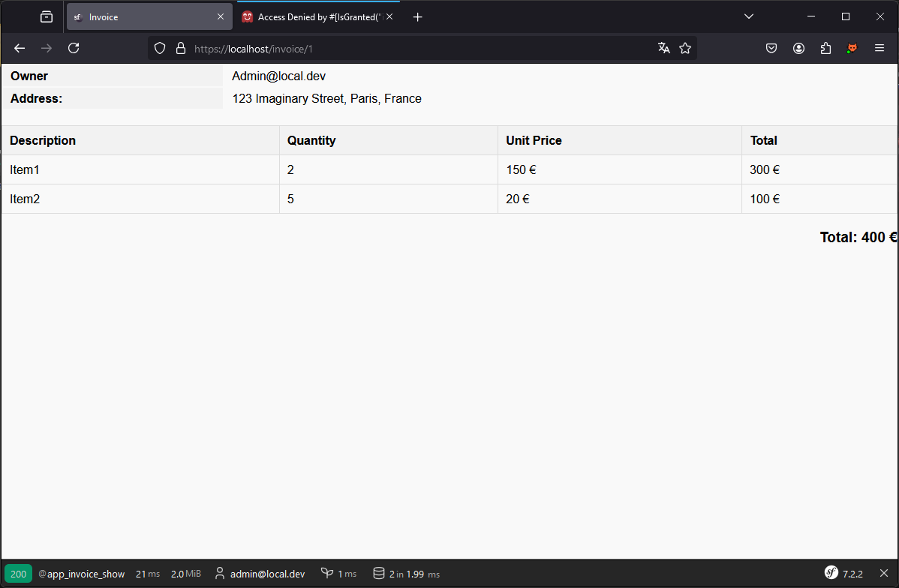Image resolution: width=899 pixels, height=588 pixels.
Task: Open the Firefox account icon
Action: [x=798, y=48]
